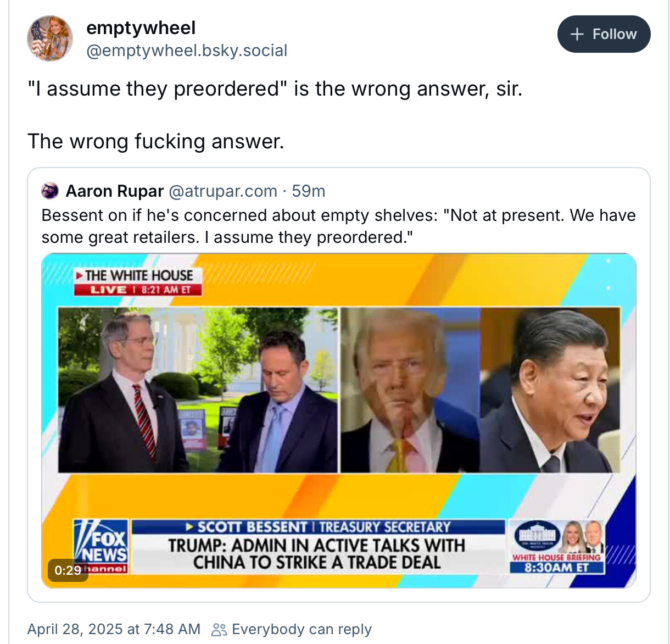This screenshot has height=644, width=670.
Task: Click the 0:29 video duration badge
Action: click(x=68, y=570)
